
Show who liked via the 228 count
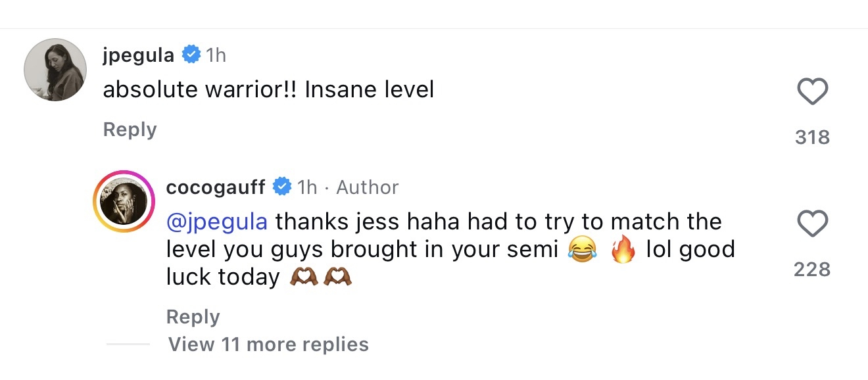point(812,269)
